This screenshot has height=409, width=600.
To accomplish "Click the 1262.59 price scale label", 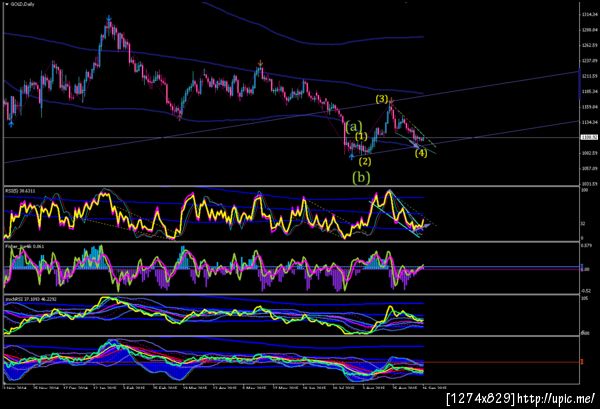I will [x=590, y=45].
